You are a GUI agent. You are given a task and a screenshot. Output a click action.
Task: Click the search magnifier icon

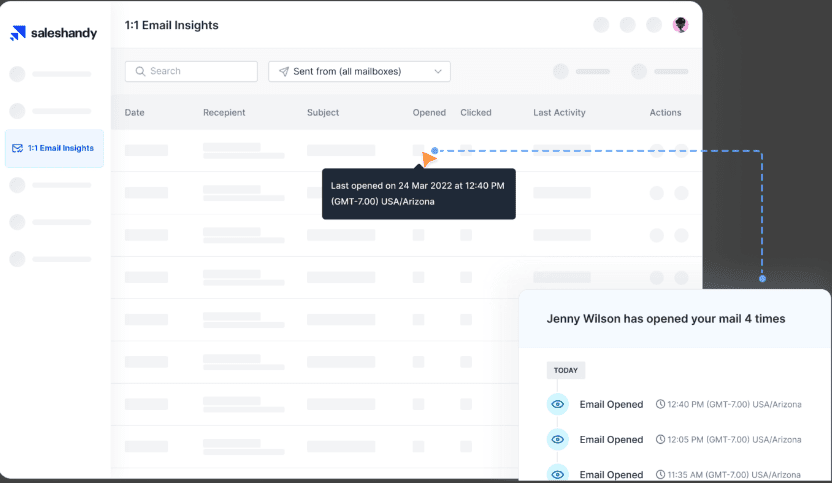(139, 72)
